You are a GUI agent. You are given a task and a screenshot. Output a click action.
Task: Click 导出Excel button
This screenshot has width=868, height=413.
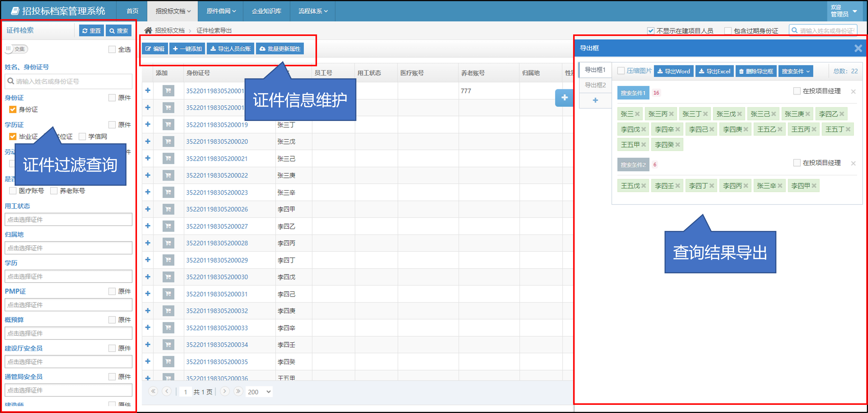(715, 71)
